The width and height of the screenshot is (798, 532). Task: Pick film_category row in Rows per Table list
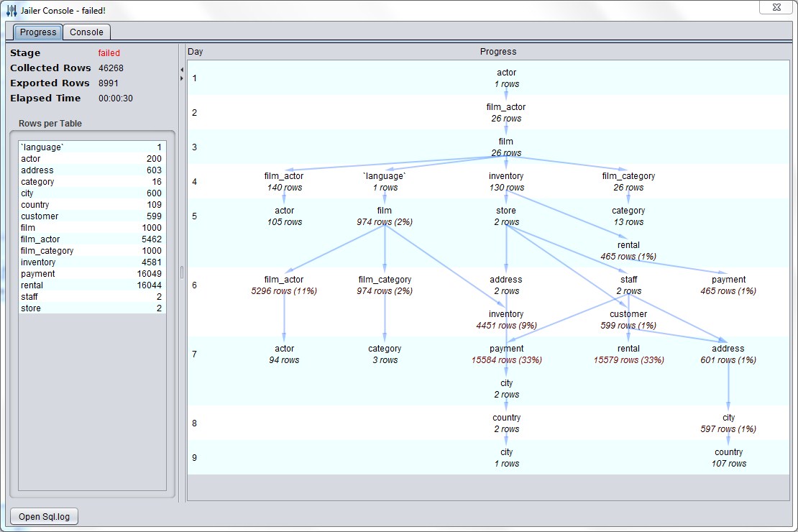(91, 251)
